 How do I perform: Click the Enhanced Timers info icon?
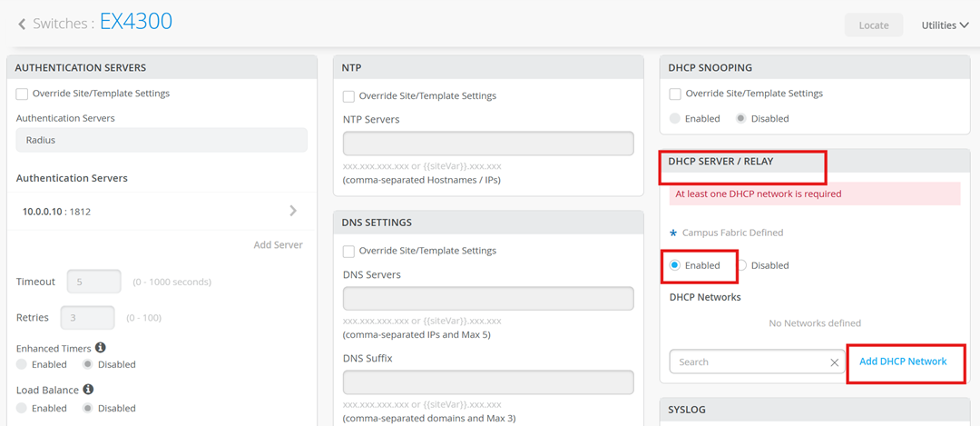tap(101, 347)
